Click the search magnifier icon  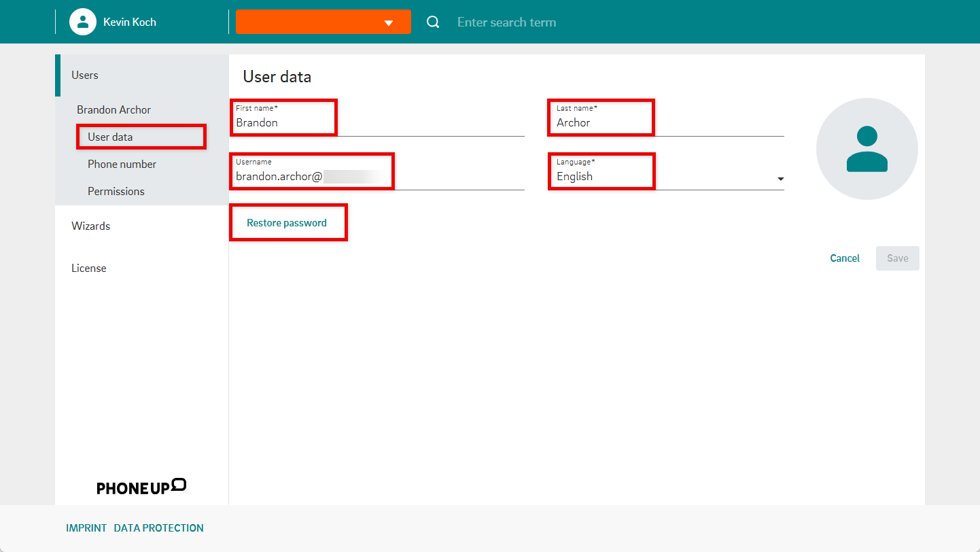coord(433,22)
